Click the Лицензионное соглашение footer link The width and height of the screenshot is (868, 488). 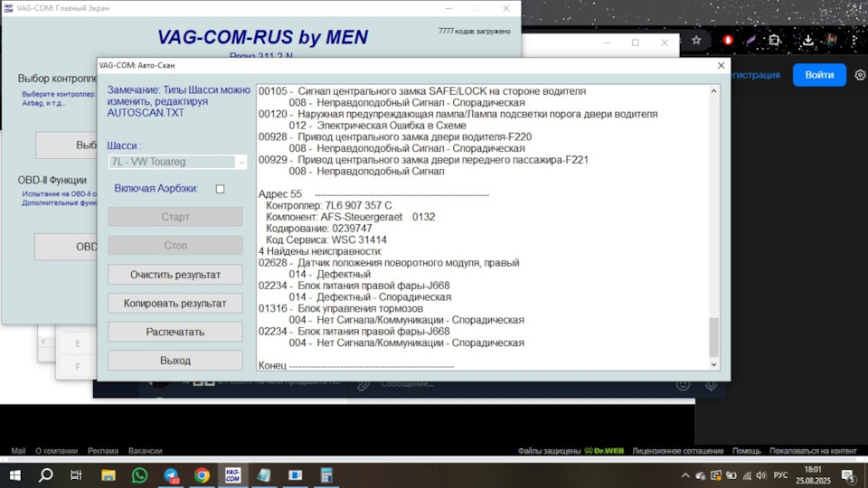click(x=678, y=451)
